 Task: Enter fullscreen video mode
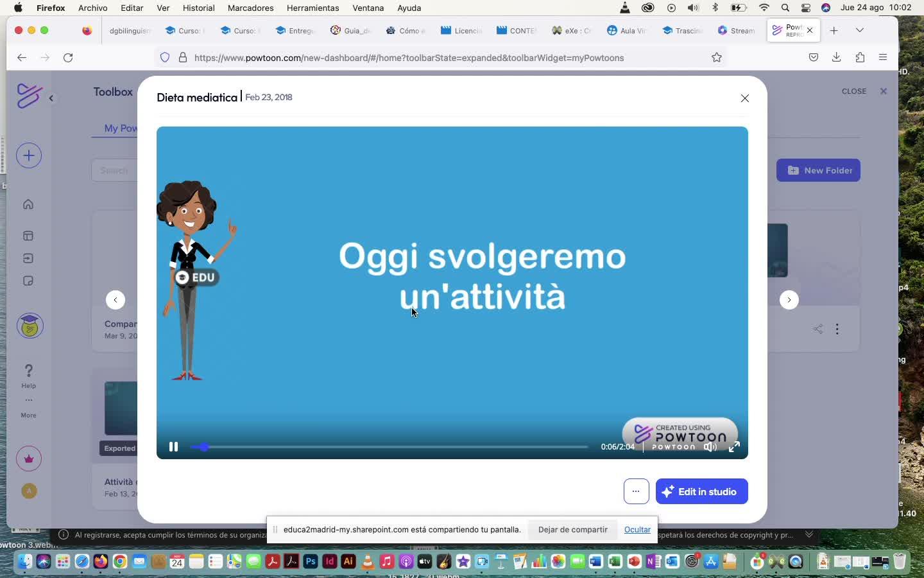(734, 447)
